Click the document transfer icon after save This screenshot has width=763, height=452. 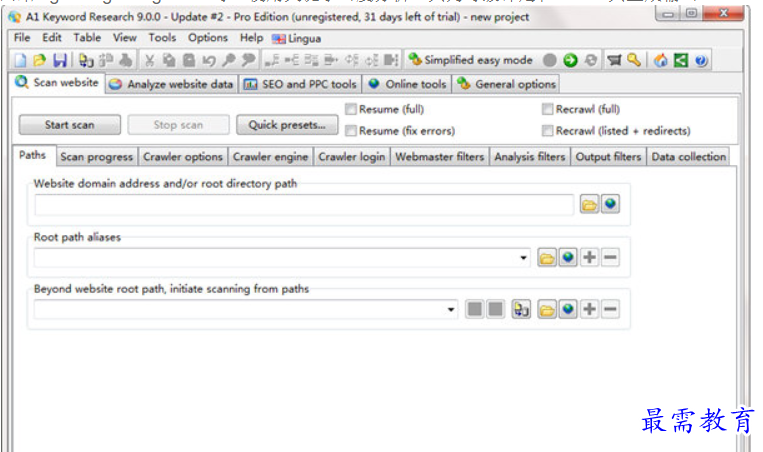coord(86,60)
